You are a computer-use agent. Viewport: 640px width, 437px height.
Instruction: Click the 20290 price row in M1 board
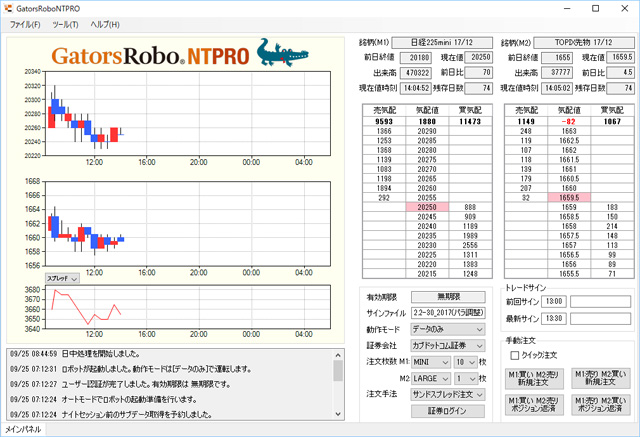427,131
